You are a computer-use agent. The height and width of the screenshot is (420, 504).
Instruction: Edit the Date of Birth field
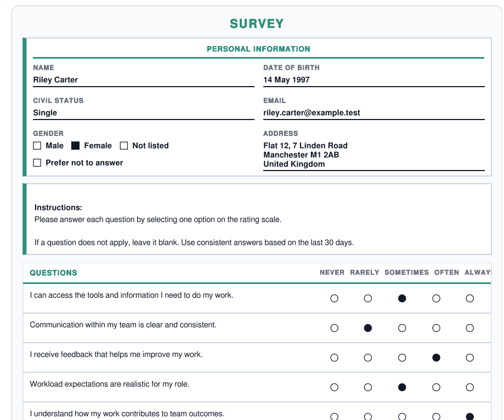(373, 80)
